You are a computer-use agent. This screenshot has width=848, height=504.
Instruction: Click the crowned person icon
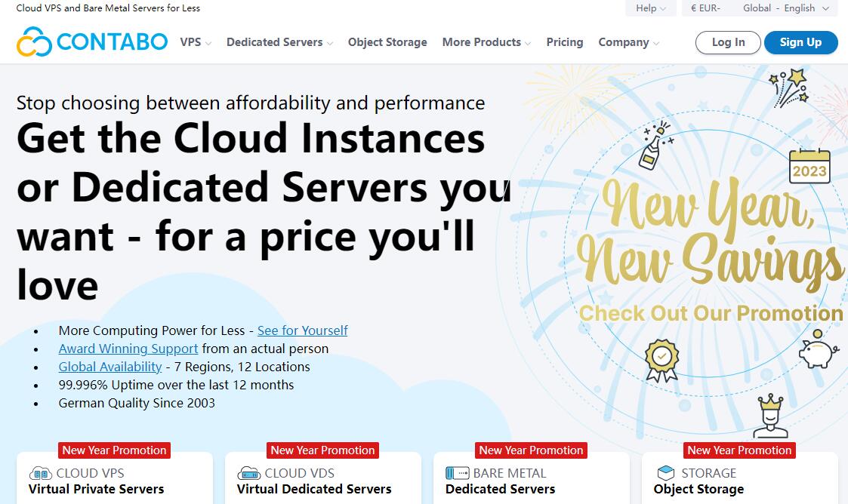[771, 416]
